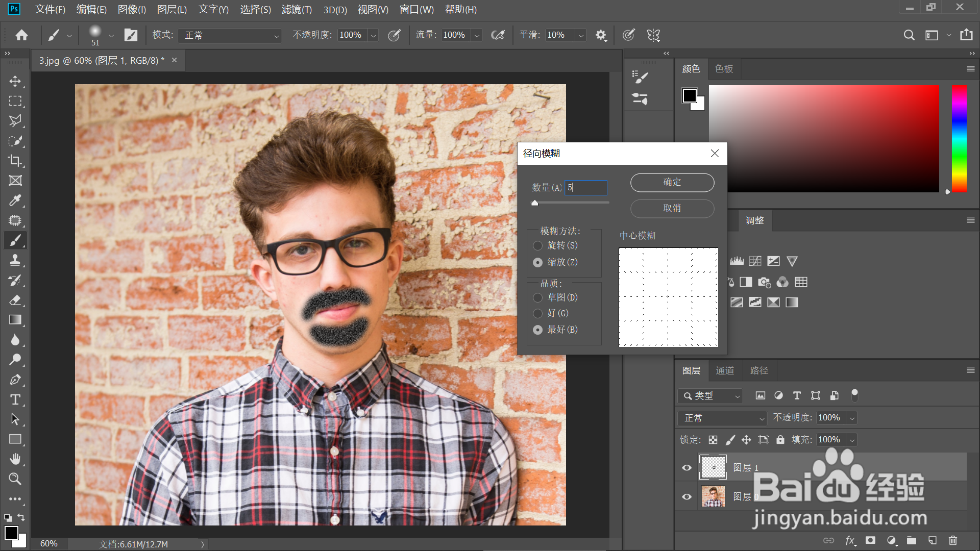The image size is (980, 551).
Task: Select the Eraser tool
Action: [15, 300]
